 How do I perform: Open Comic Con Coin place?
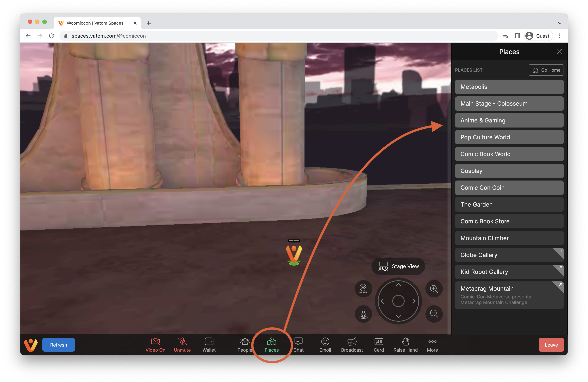pyautogui.click(x=509, y=188)
